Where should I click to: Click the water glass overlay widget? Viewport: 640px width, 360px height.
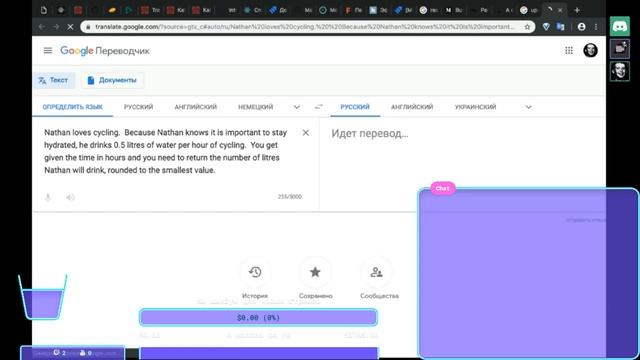(42, 297)
